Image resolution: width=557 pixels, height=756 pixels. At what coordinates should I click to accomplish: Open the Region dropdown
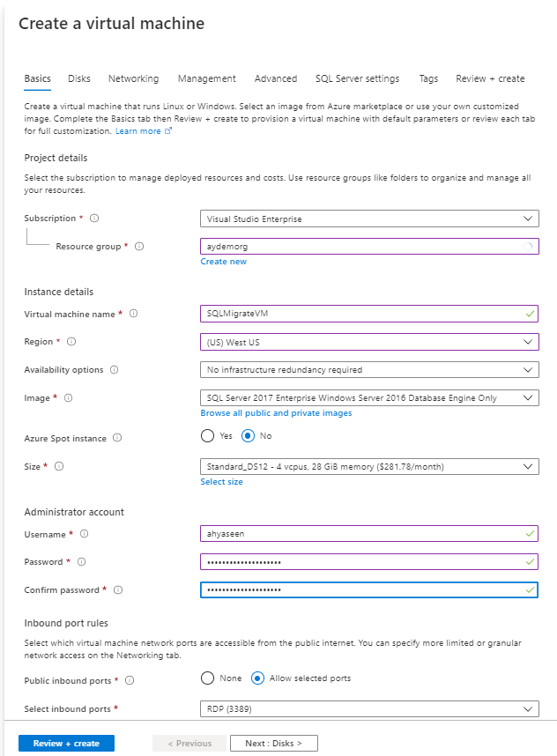[x=368, y=342]
